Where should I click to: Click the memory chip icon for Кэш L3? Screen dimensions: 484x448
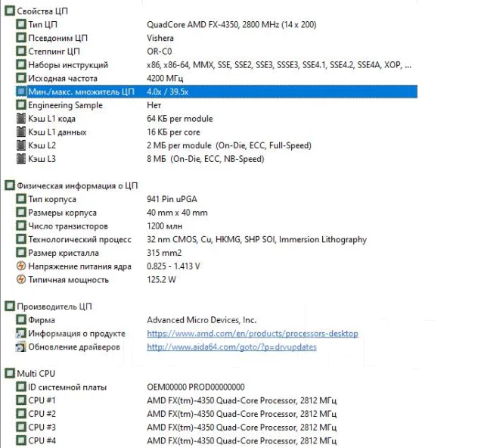[21, 159]
